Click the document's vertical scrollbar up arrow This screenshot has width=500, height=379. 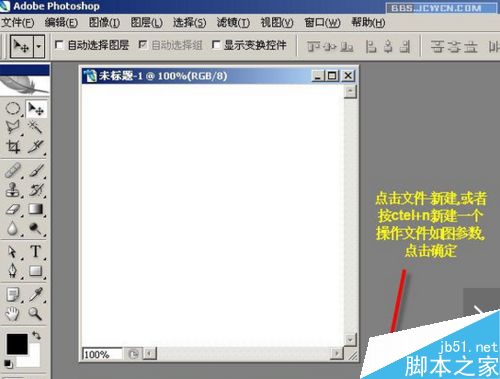pos(350,92)
